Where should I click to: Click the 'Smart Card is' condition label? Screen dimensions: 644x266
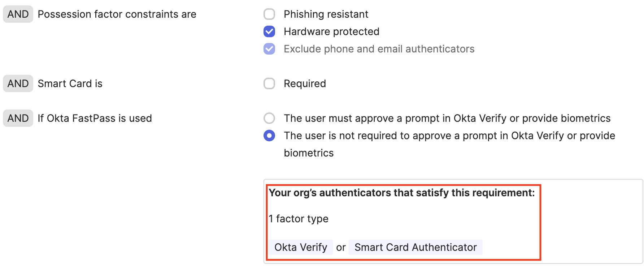70,83
